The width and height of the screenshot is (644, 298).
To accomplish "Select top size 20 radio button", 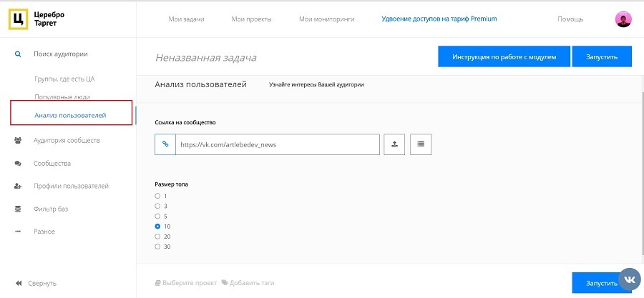I will pyautogui.click(x=157, y=237).
